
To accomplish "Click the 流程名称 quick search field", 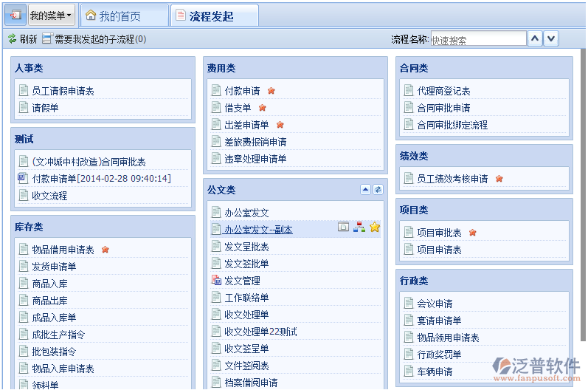I will pos(477,39).
